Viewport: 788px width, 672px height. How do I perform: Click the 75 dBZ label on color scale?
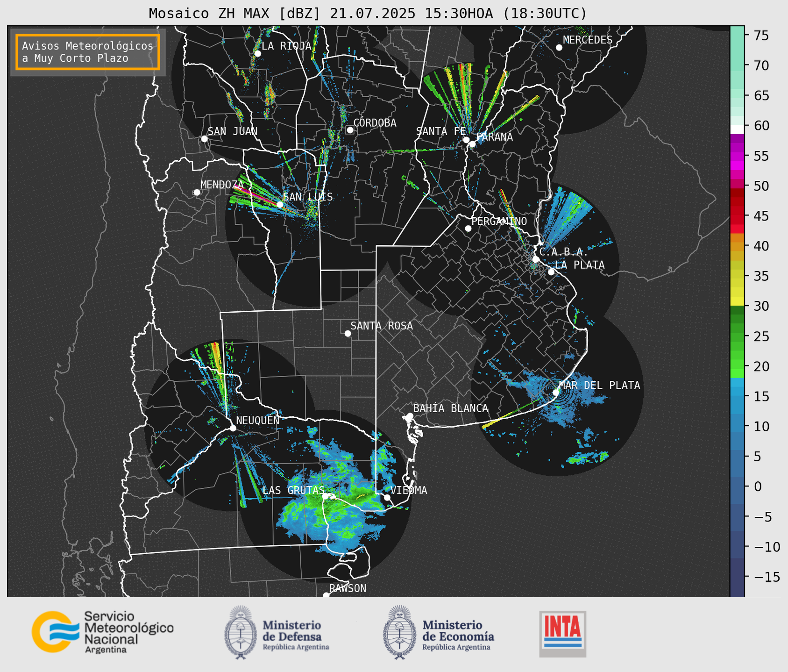(761, 36)
